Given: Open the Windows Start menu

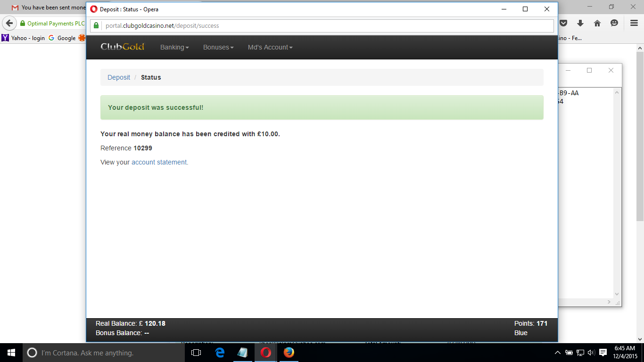Looking at the screenshot, I should point(11,353).
